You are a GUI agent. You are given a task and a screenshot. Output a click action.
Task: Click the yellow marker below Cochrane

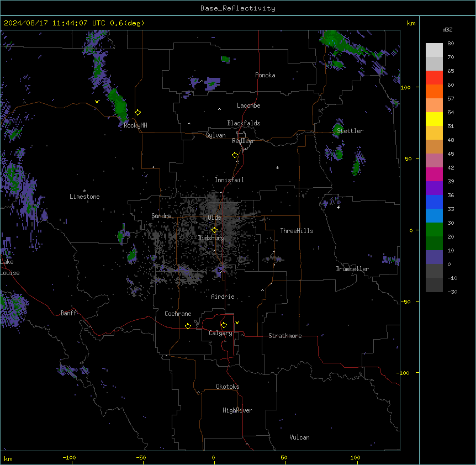pos(188,326)
